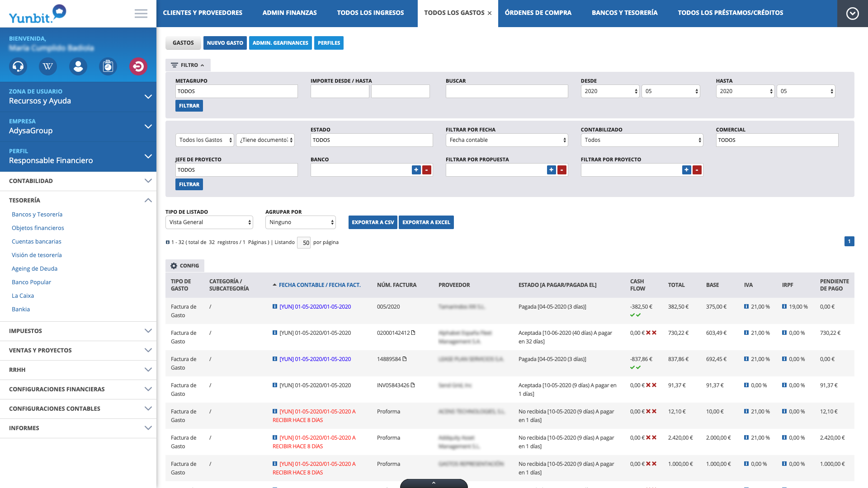Click the Nuevo Gasto button
Image resolution: width=868 pixels, height=488 pixels.
pos(225,43)
